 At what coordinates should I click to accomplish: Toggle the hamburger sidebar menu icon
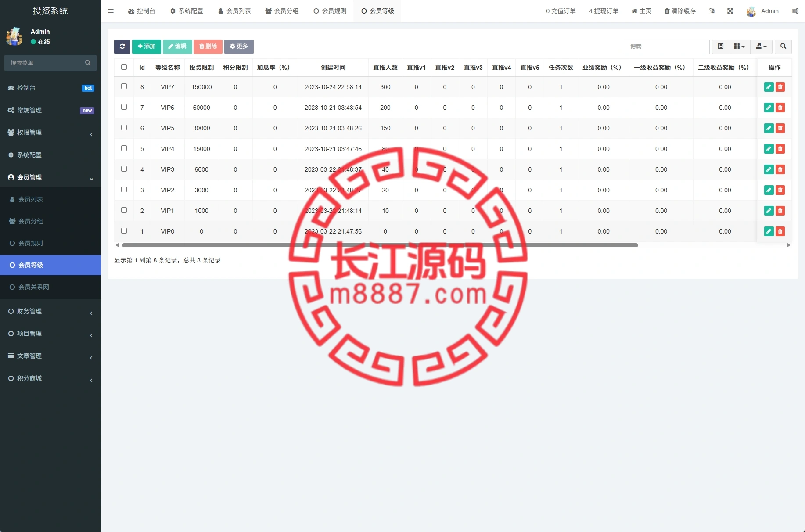(111, 11)
